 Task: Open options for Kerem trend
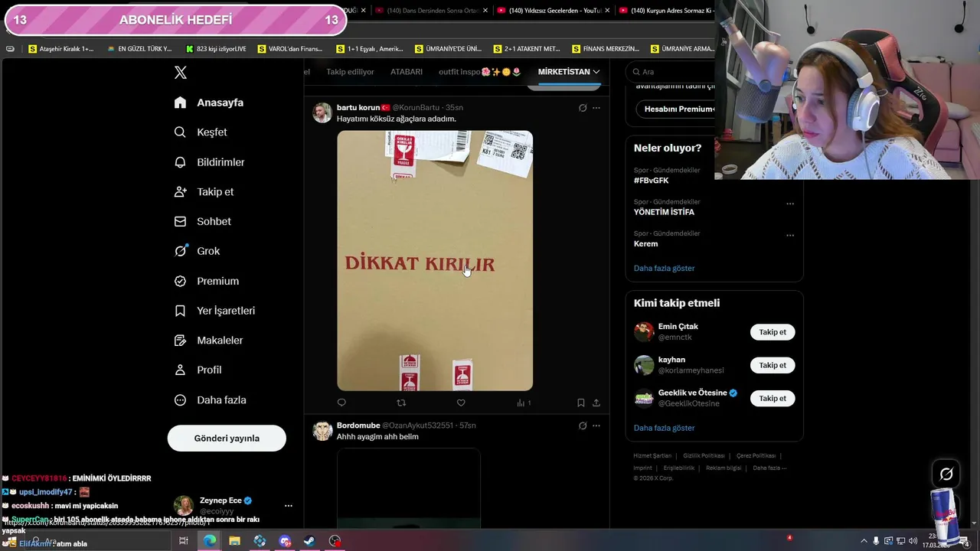tap(790, 235)
